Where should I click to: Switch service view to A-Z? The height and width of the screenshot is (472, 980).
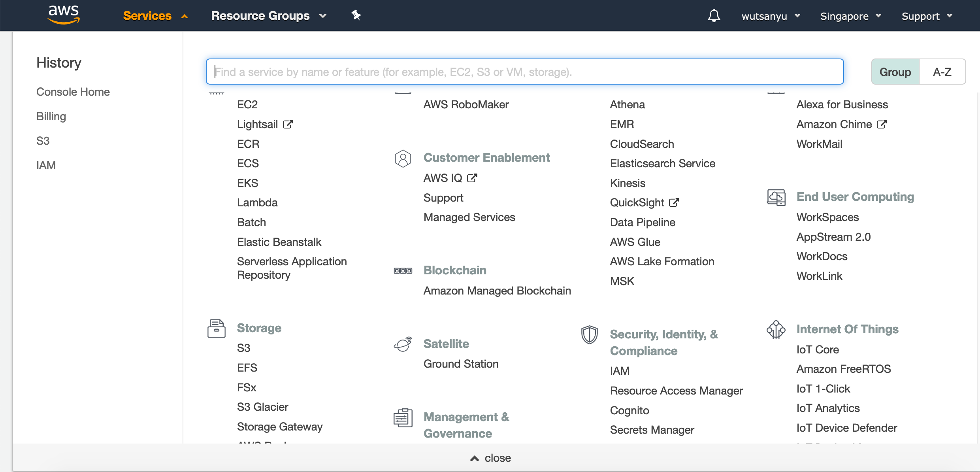pos(942,72)
